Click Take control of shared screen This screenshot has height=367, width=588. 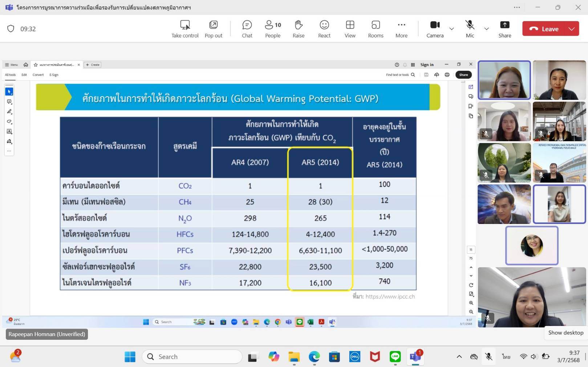coord(185,29)
